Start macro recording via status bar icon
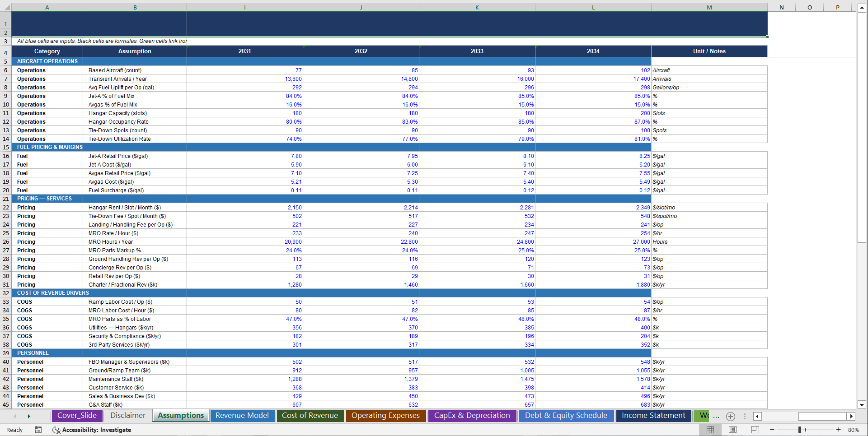Viewport: 868px width, 436px height. (38, 430)
